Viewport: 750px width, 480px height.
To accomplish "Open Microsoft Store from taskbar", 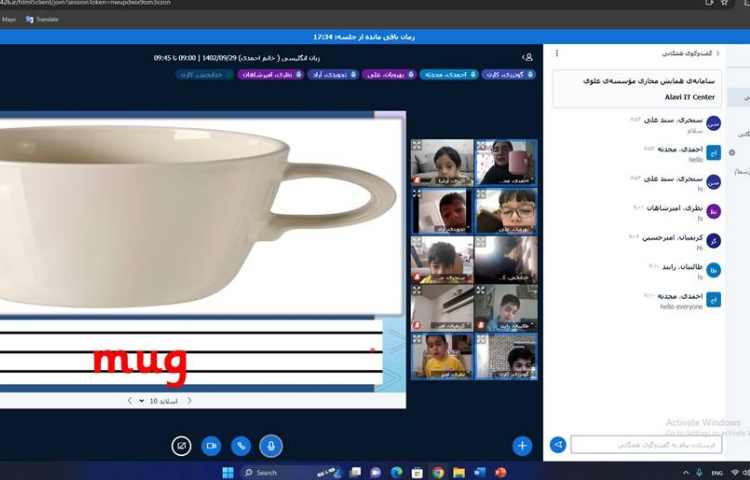I will [417, 472].
